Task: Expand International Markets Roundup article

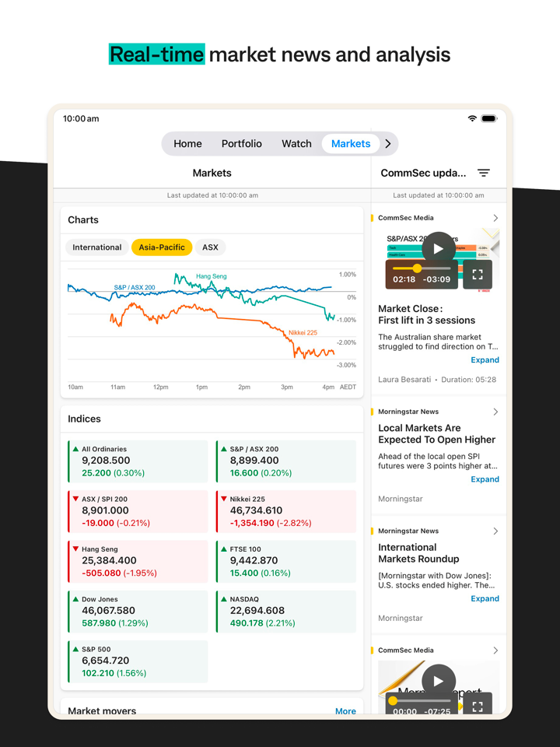Action: 485,598
